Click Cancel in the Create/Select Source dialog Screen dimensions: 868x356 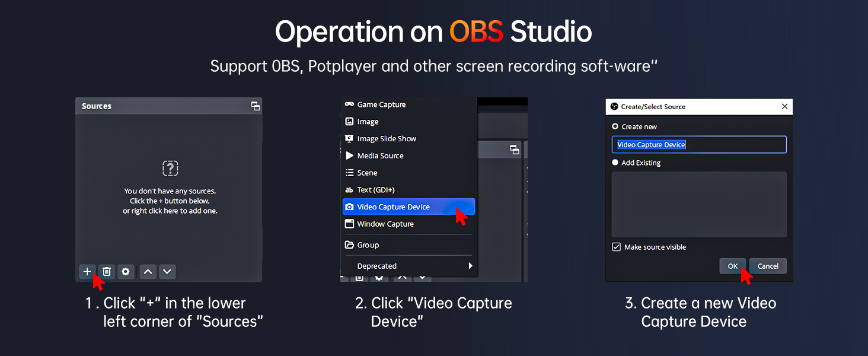point(767,266)
